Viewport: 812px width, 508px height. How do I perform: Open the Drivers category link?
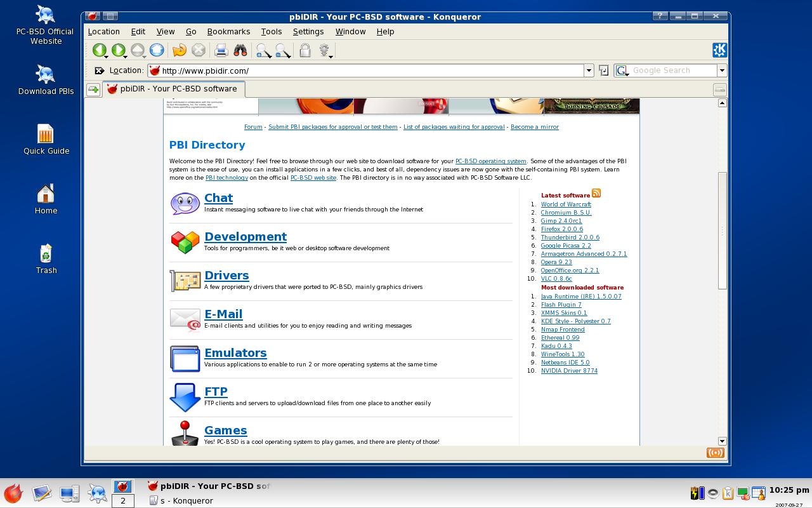click(226, 276)
